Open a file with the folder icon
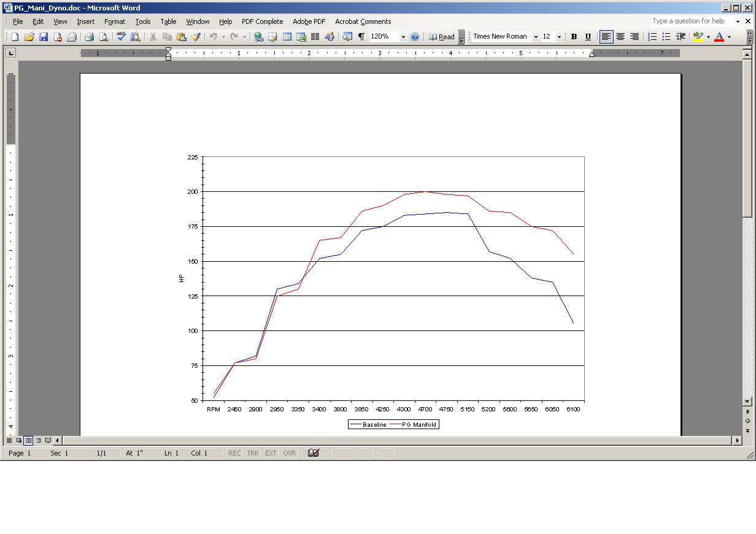Image resolution: width=756 pixels, height=534 pixels. [x=29, y=37]
